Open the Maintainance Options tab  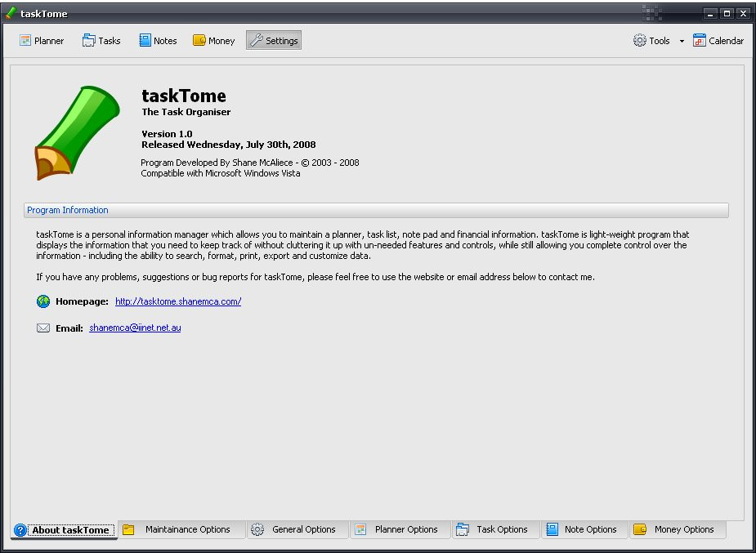tap(181, 529)
